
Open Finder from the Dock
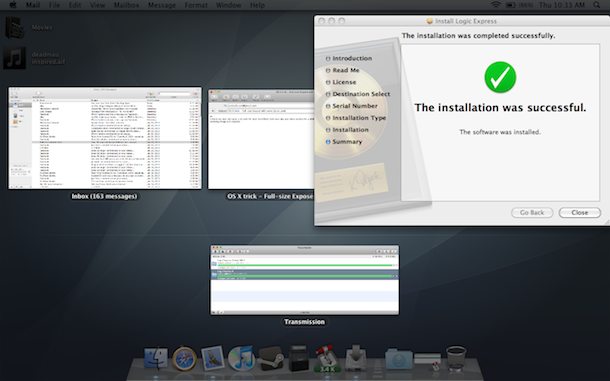156,358
